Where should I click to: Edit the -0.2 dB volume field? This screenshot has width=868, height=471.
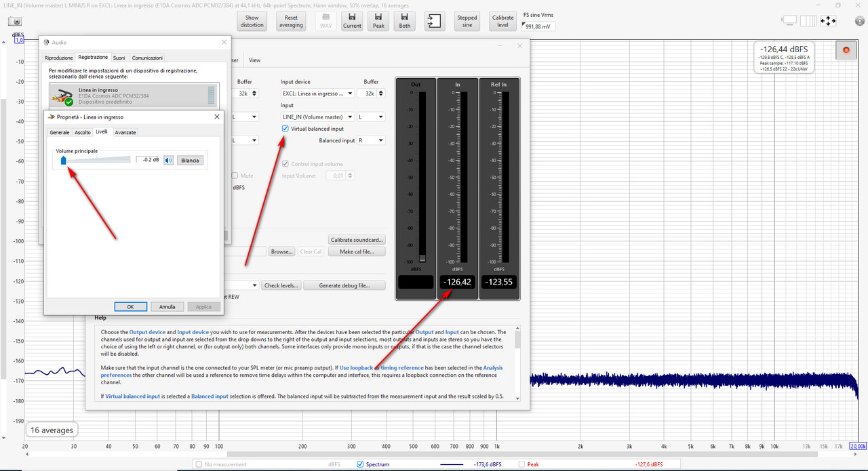click(149, 160)
